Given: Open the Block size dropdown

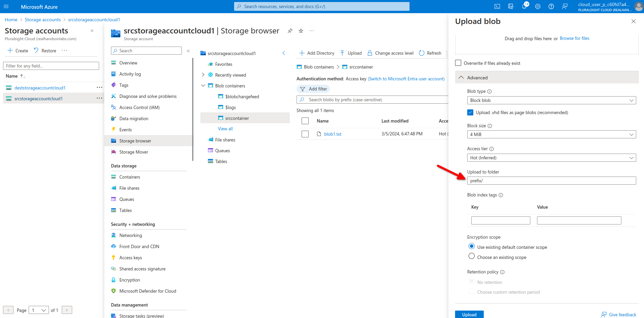Looking at the screenshot, I should [x=551, y=134].
